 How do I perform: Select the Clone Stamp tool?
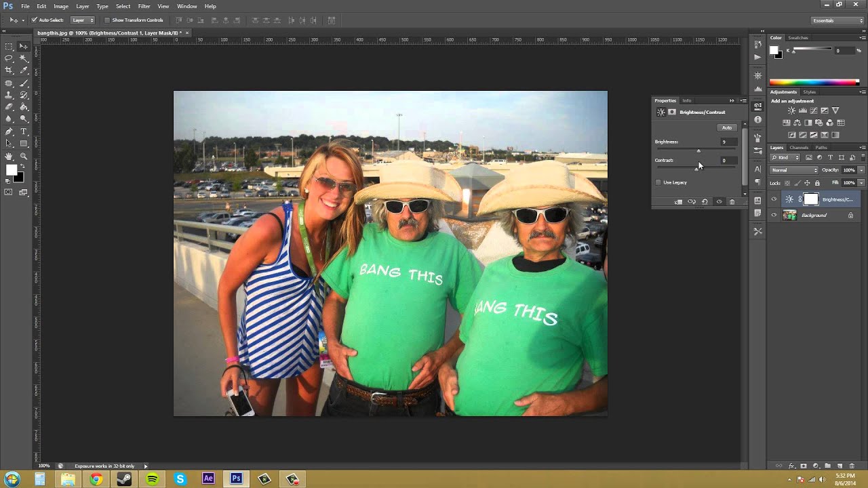click(x=9, y=95)
